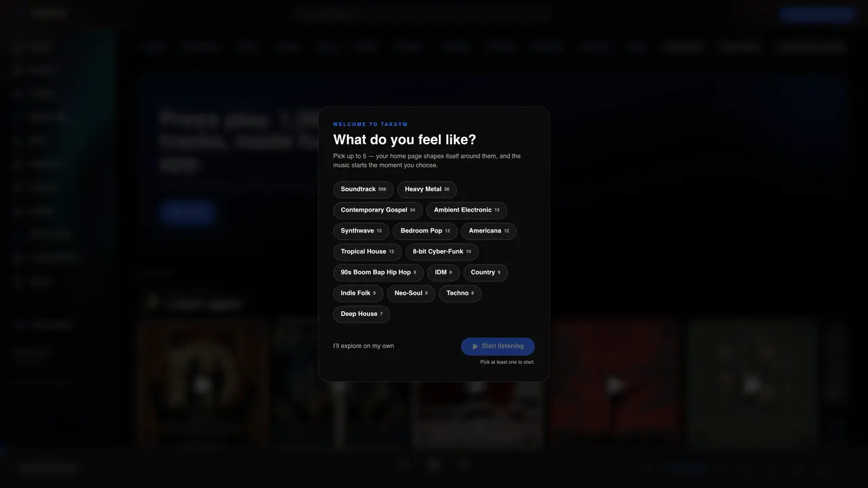Toggle the Techno genre chip
Viewport: 868px width, 488px height.
coord(460,293)
